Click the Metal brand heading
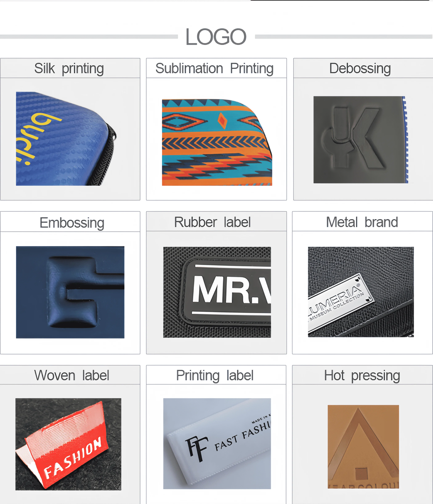The image size is (433, 504). coord(362,222)
